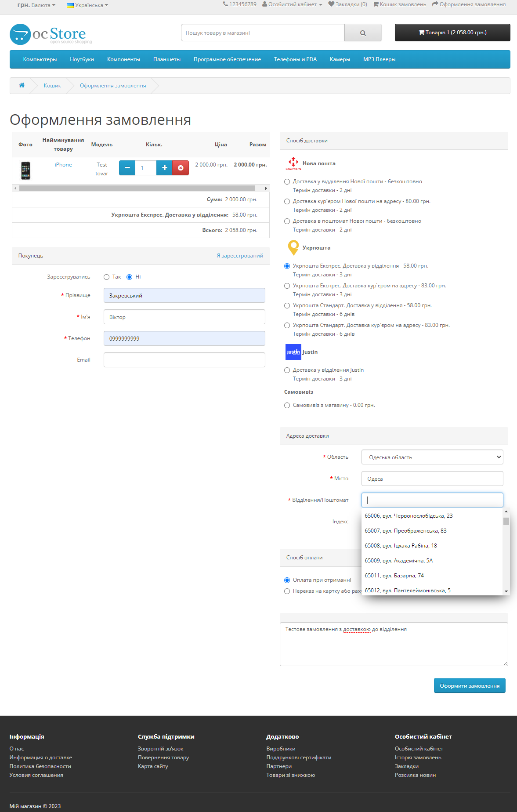Image resolution: width=517 pixels, height=812 pixels.
Task: Click Кошик breadcrumb link
Action: pyautogui.click(x=52, y=86)
